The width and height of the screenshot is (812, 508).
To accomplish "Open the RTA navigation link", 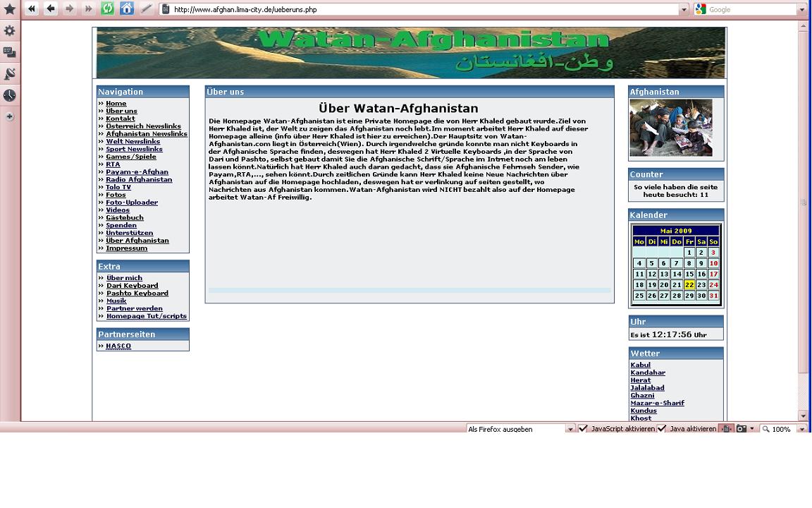I will (x=113, y=164).
